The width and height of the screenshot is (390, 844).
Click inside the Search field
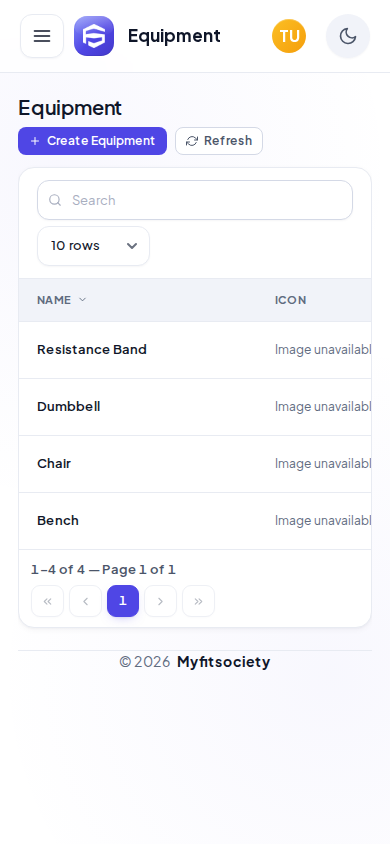point(195,200)
